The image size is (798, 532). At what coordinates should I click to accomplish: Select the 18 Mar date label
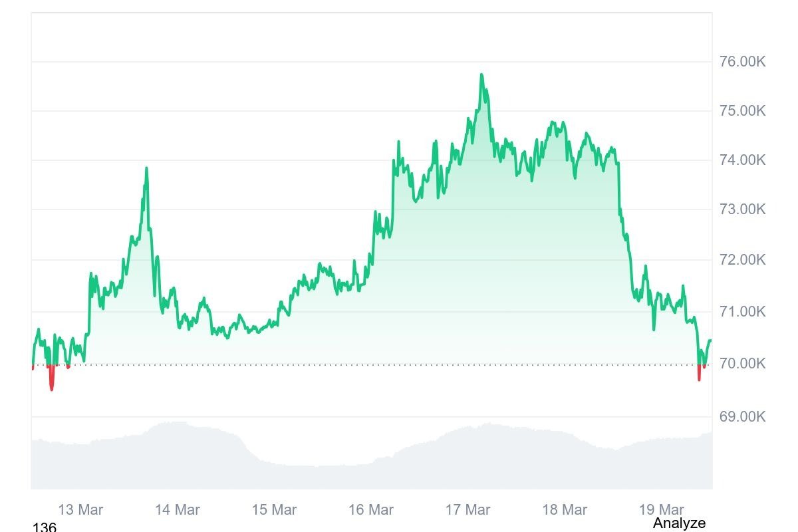(x=565, y=510)
